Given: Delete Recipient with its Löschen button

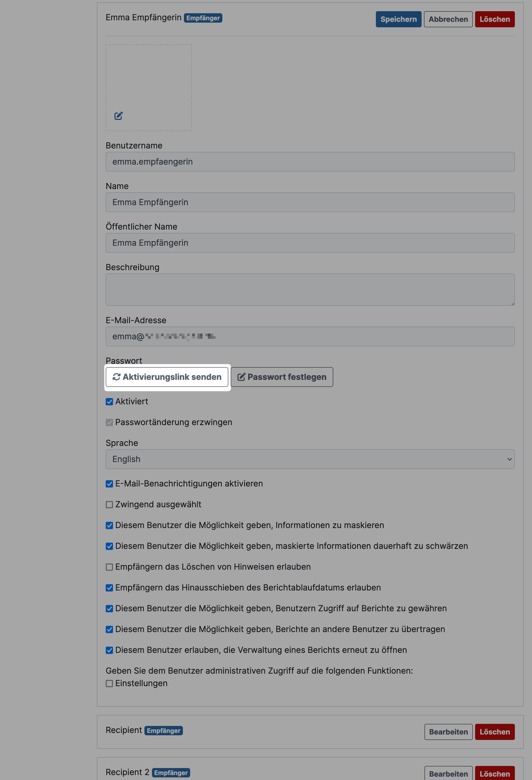Looking at the screenshot, I should (x=494, y=732).
